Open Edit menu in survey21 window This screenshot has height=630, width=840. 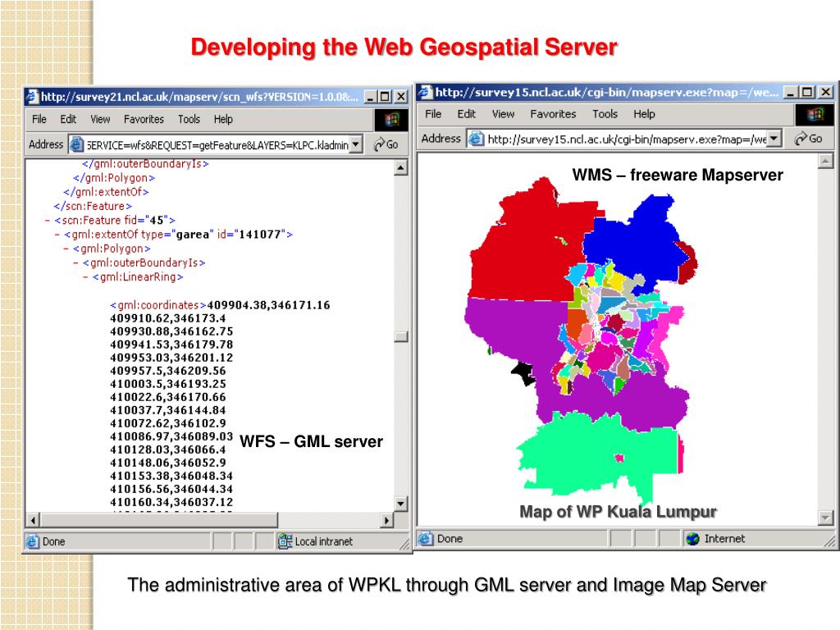click(68, 119)
